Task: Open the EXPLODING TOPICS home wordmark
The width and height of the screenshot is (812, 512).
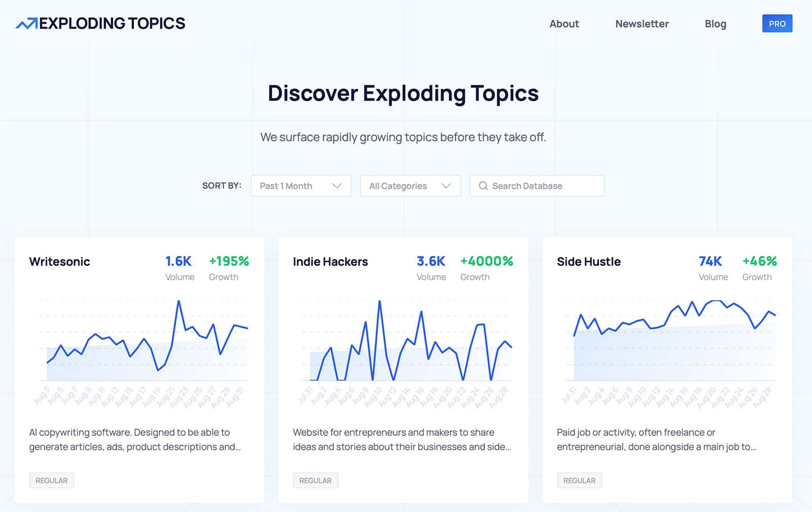Action: 112,23
